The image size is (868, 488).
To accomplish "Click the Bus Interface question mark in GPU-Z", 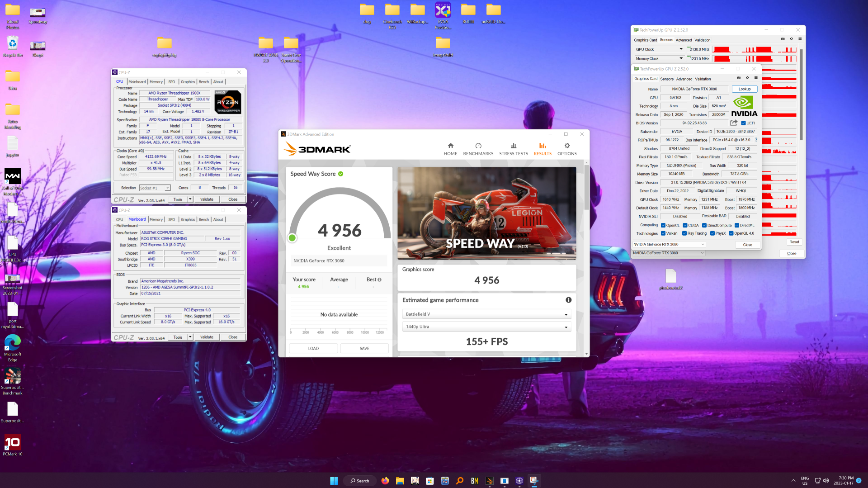I will point(756,140).
